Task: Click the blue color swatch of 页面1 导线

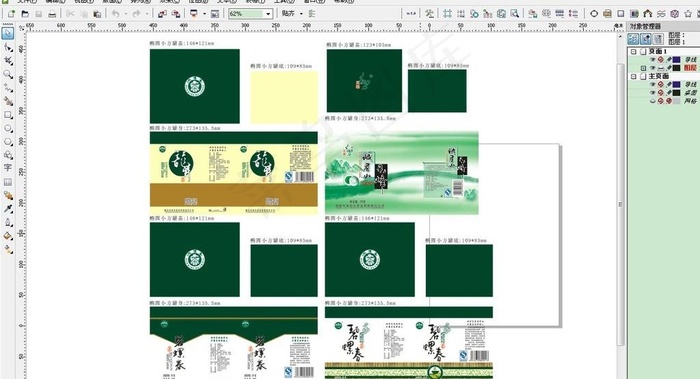Action: (677, 59)
